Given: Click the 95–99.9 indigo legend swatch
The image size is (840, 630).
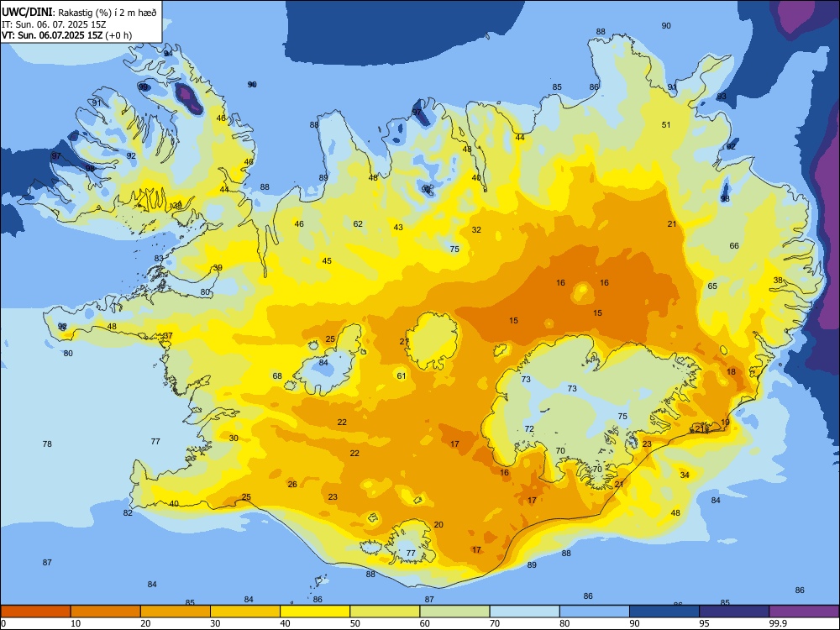Looking at the screenshot, I should click(734, 612).
